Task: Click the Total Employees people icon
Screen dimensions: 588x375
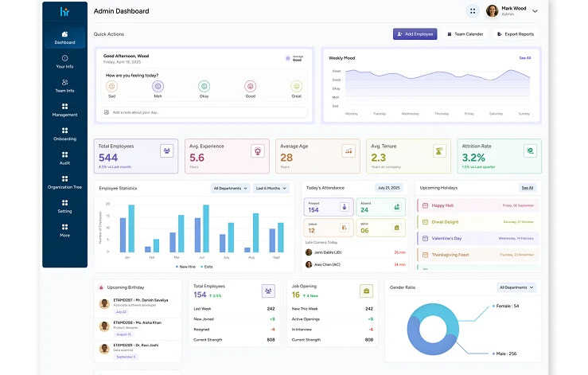Action: click(x=166, y=150)
